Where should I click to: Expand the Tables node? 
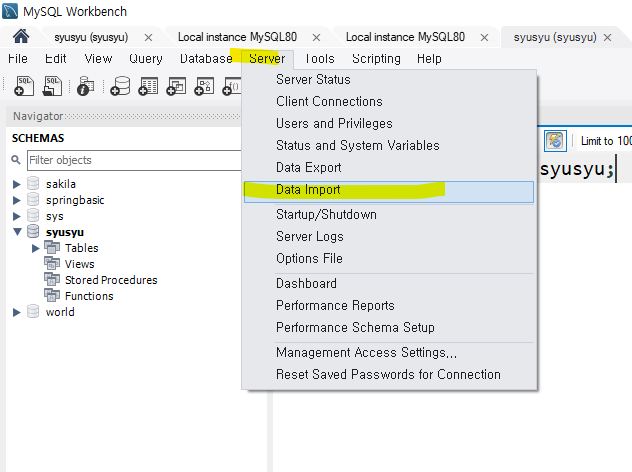coord(35,248)
